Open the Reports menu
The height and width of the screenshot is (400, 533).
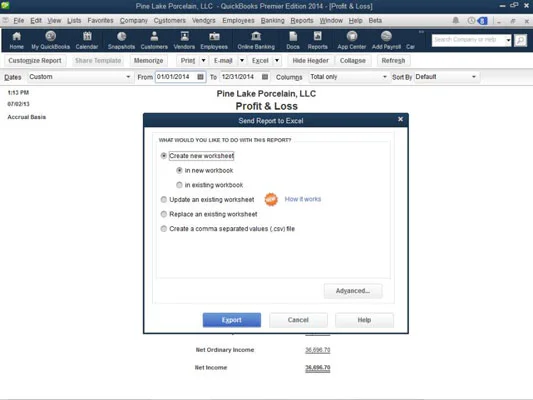302,20
